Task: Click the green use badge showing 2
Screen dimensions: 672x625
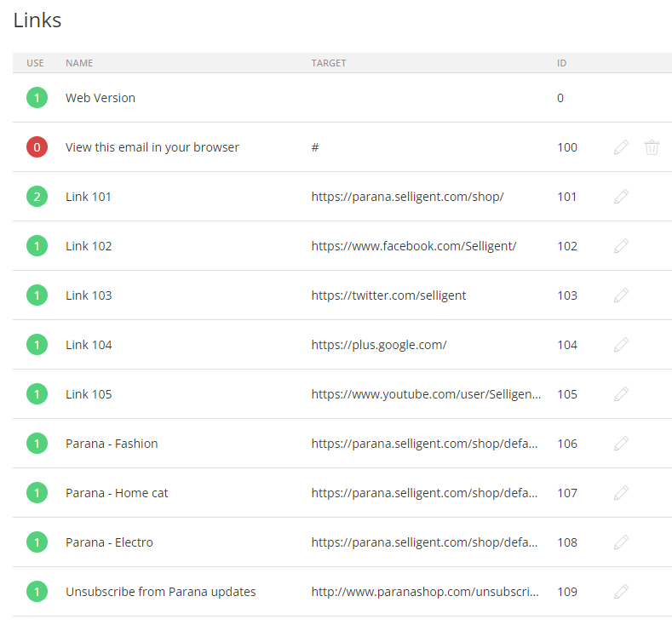Action: [x=37, y=197]
